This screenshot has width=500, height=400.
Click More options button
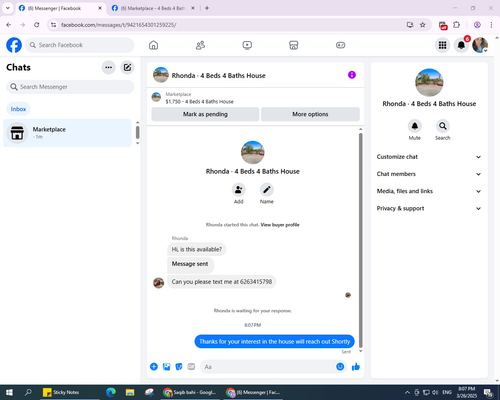point(310,114)
